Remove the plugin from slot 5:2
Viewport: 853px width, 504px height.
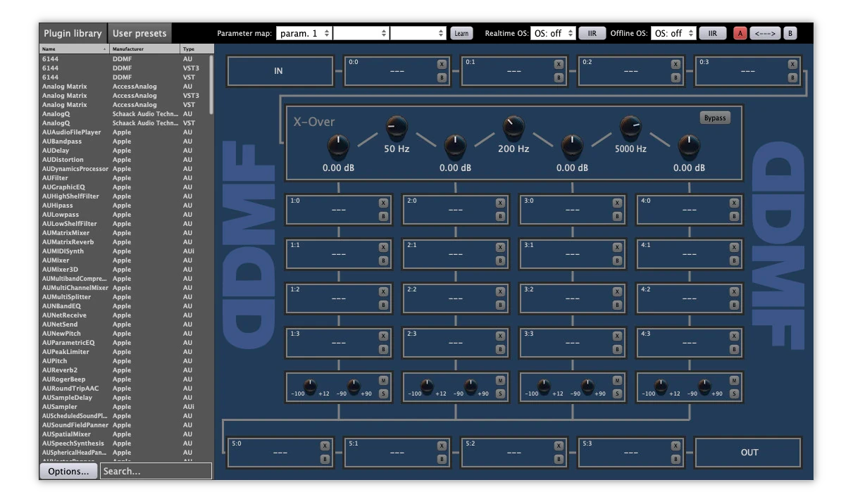click(559, 444)
